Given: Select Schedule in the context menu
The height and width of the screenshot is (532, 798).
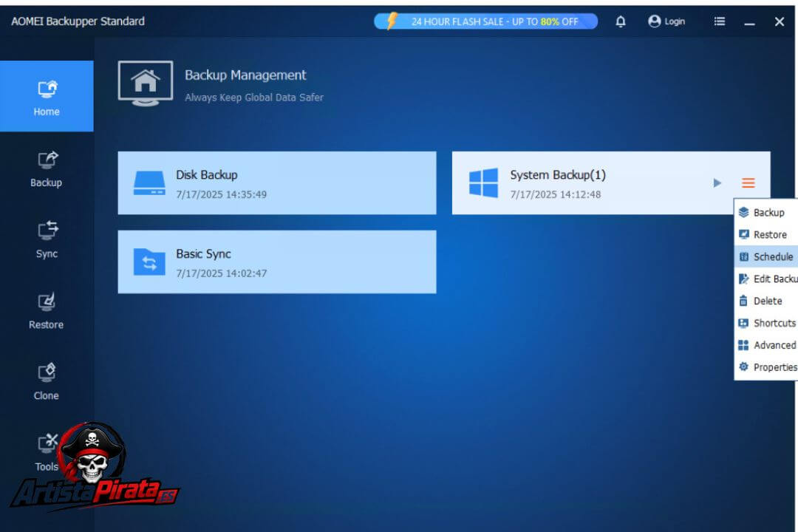Looking at the screenshot, I should (765, 256).
